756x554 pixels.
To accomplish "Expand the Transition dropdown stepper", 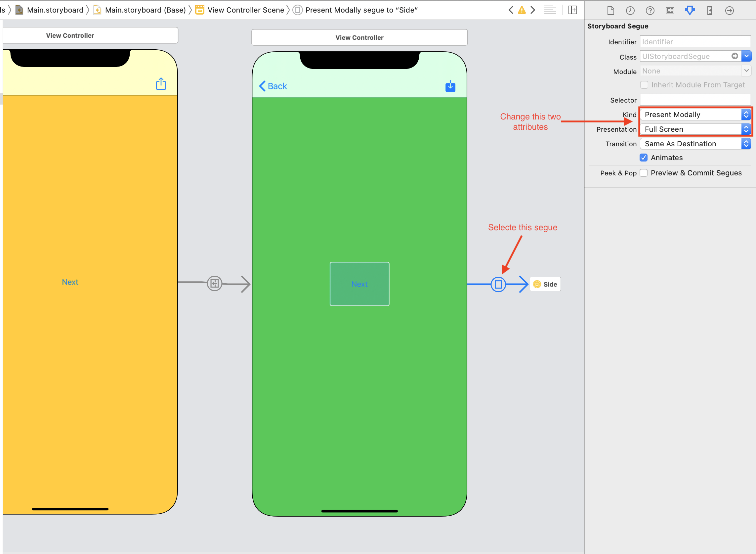I will [x=746, y=143].
